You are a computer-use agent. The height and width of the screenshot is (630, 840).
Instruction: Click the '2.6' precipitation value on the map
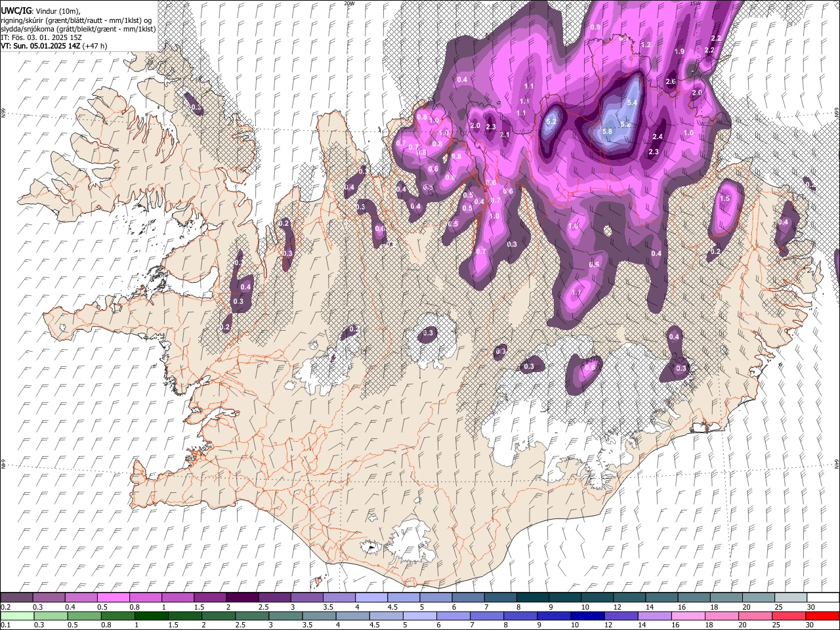pos(671,82)
